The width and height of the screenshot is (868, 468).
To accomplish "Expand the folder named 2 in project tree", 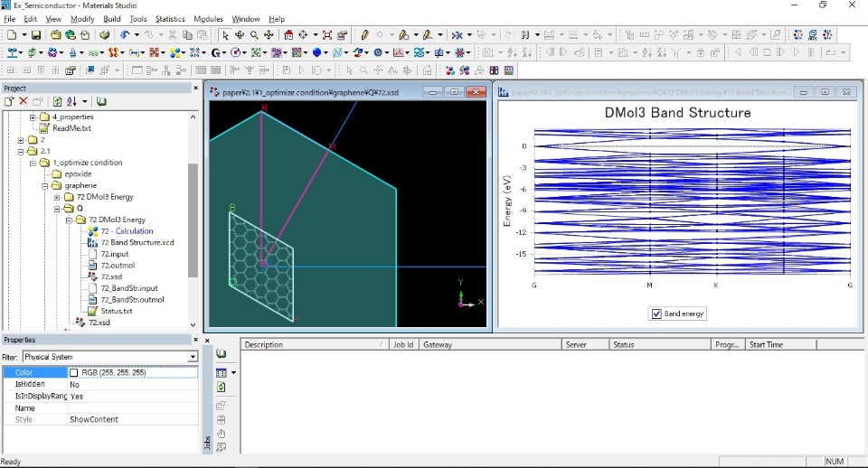I will (x=22, y=140).
